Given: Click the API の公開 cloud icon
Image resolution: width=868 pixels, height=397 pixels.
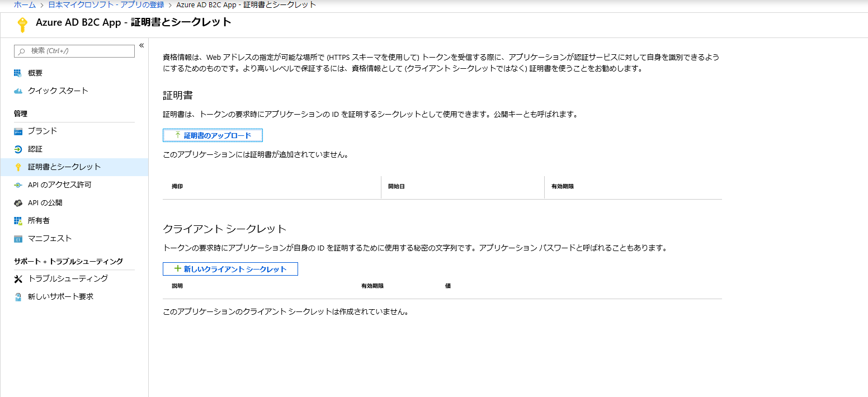Looking at the screenshot, I should coord(18,203).
